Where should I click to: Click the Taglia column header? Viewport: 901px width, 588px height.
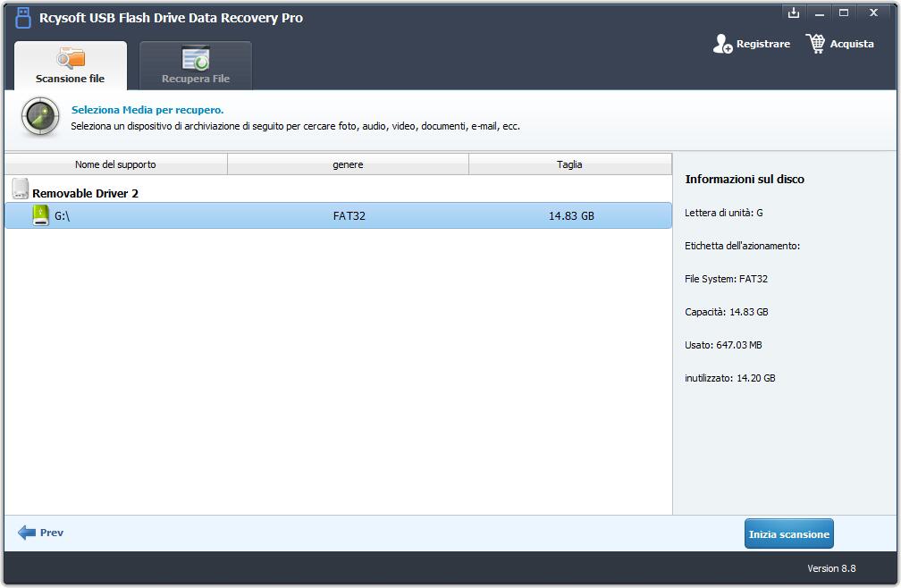pos(569,164)
